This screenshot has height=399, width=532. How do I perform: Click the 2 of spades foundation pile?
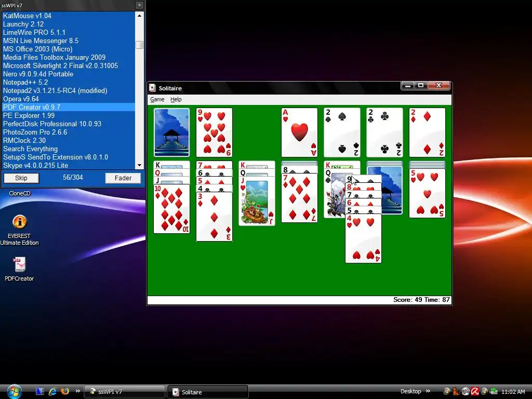(x=342, y=132)
